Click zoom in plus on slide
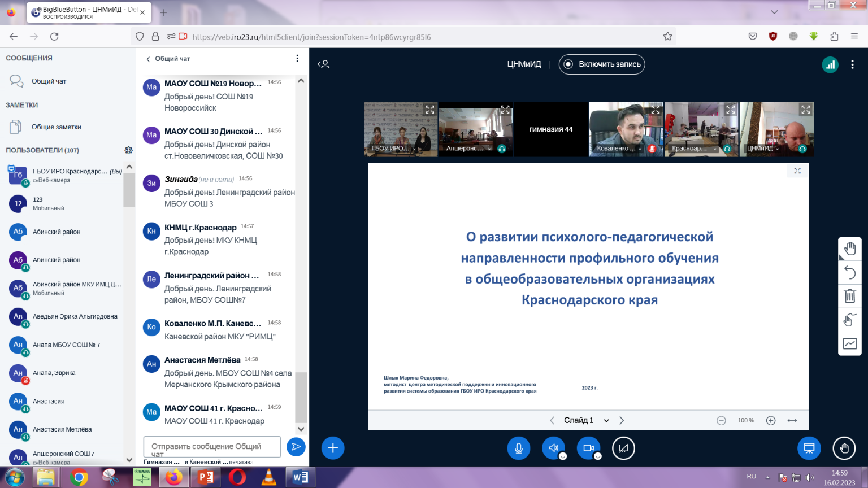868x488 pixels. pyautogui.click(x=771, y=420)
